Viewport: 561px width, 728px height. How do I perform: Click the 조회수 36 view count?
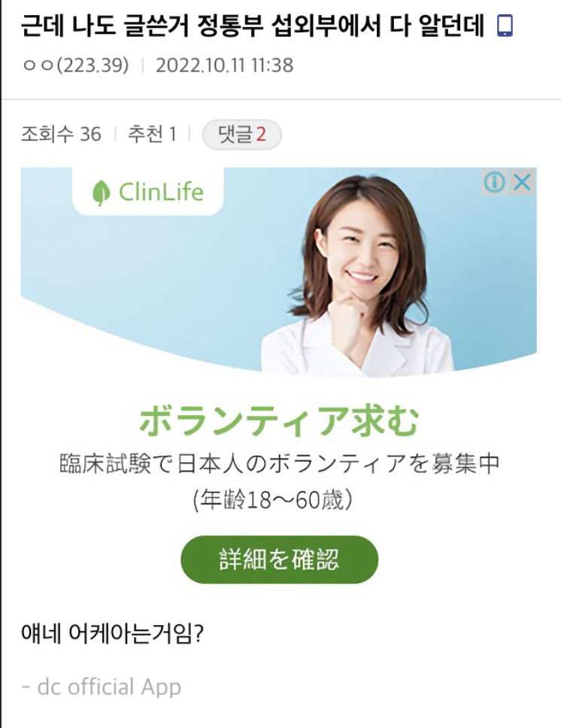pyautogui.click(x=61, y=135)
